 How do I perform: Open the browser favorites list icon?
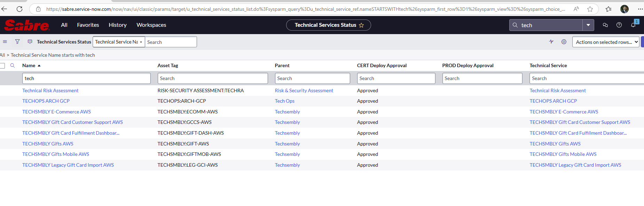[608, 9]
